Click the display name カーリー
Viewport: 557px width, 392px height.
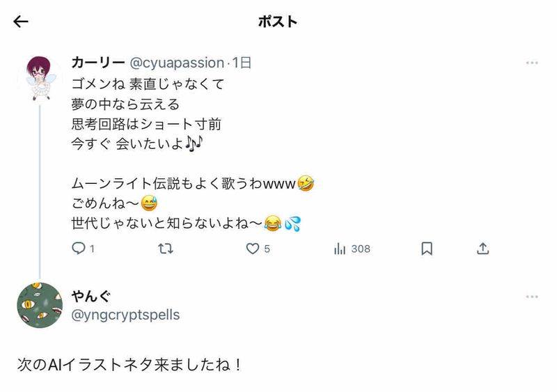[97, 63]
